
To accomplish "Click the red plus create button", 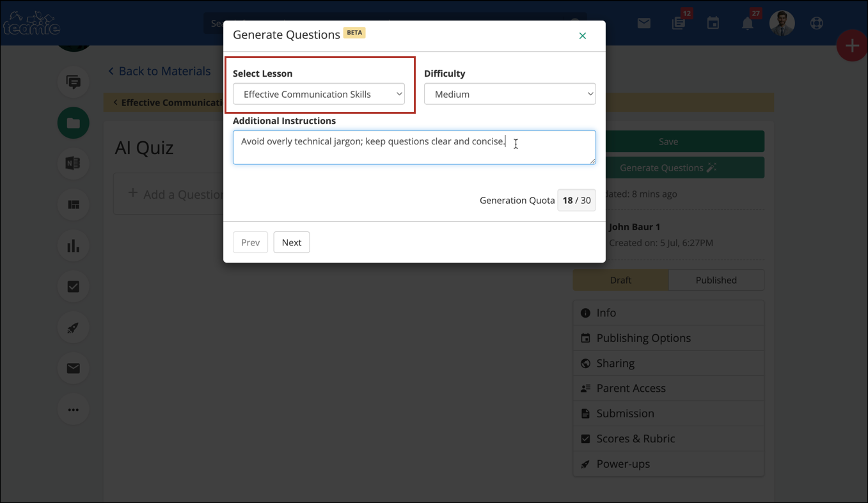I will [851, 46].
